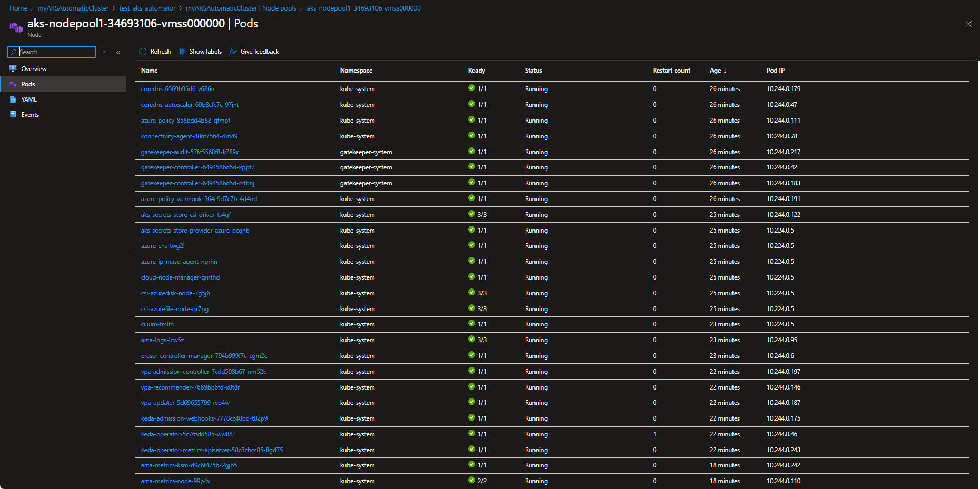Sort by the Namespace column header
This screenshot has height=489, width=980.
coord(356,71)
